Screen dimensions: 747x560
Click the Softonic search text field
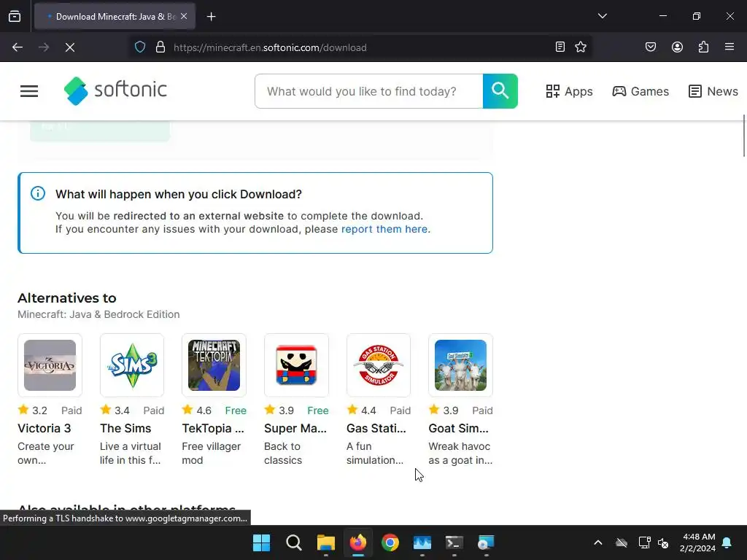(x=368, y=91)
